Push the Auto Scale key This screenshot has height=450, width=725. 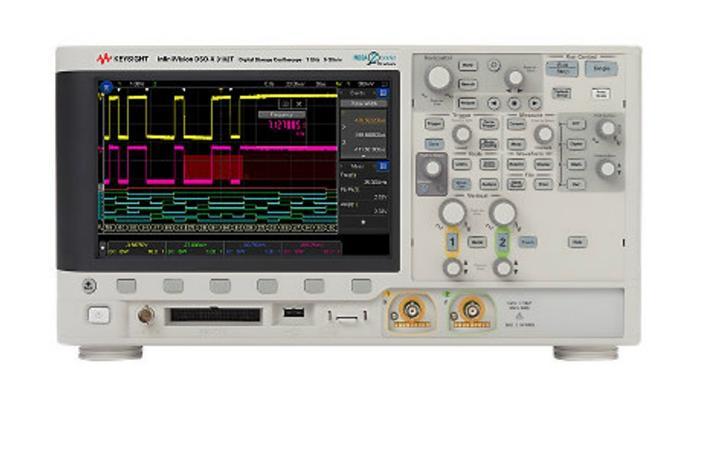[x=601, y=93]
